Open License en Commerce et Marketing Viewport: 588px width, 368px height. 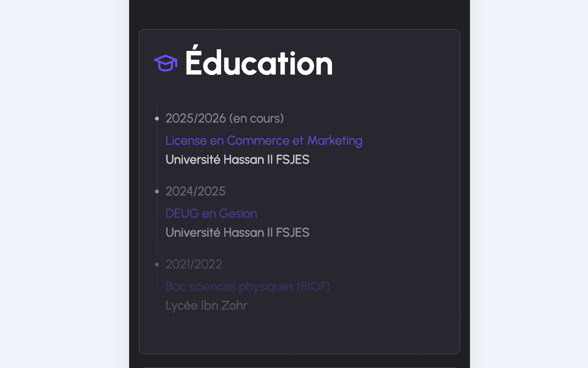(x=264, y=140)
